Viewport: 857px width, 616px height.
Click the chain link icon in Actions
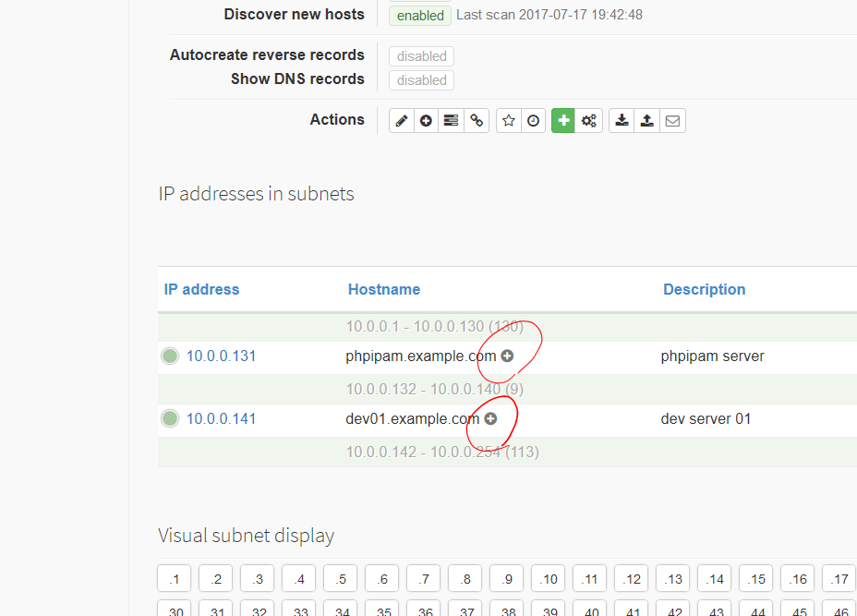pyautogui.click(x=477, y=121)
